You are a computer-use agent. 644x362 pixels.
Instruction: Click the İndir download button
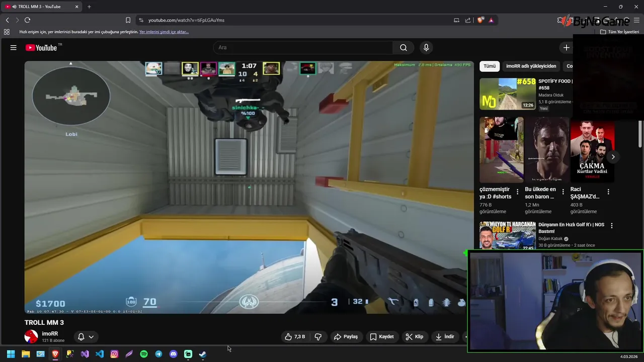445,337
